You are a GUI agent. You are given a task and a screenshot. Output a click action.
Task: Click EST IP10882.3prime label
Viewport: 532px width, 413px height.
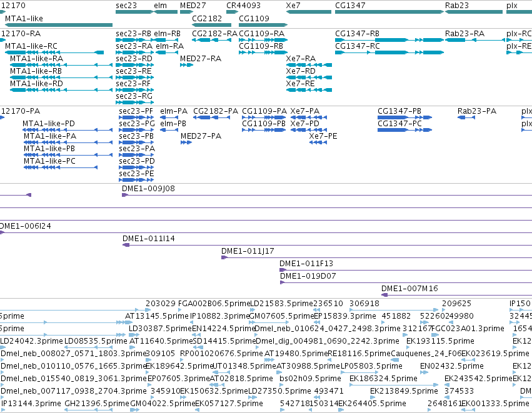tap(220, 316)
